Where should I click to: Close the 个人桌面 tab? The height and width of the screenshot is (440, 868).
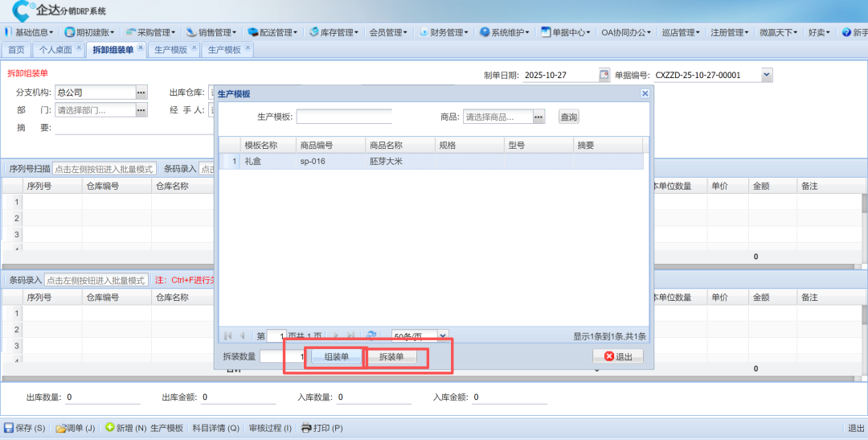(79, 47)
